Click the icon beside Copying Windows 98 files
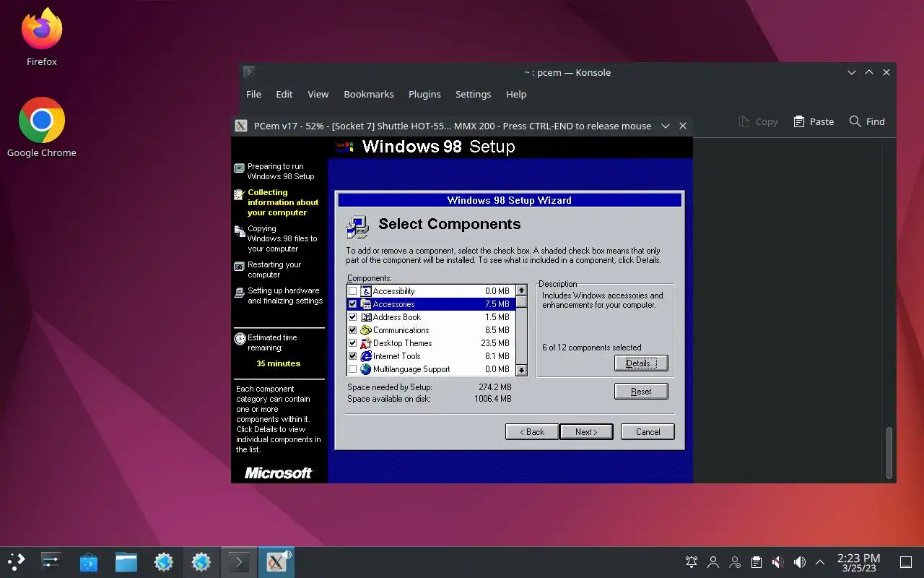This screenshot has width=924, height=578. [x=240, y=230]
